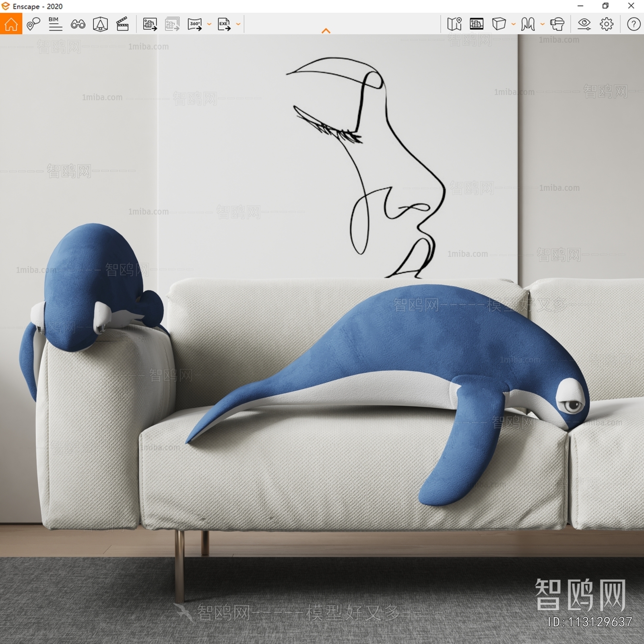
Task: Click the batch rendering icon
Action: (x=172, y=24)
